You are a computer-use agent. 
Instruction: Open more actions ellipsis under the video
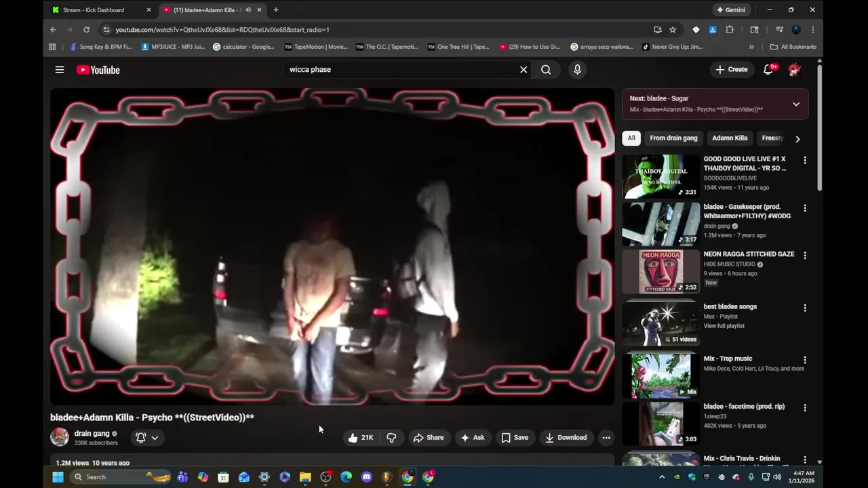point(606,438)
